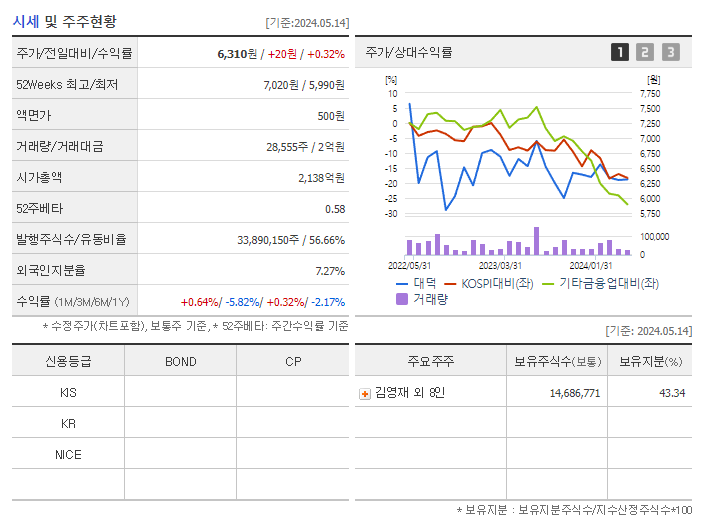Select the +0.32% daily return value
702x525 pixels.
326,54
